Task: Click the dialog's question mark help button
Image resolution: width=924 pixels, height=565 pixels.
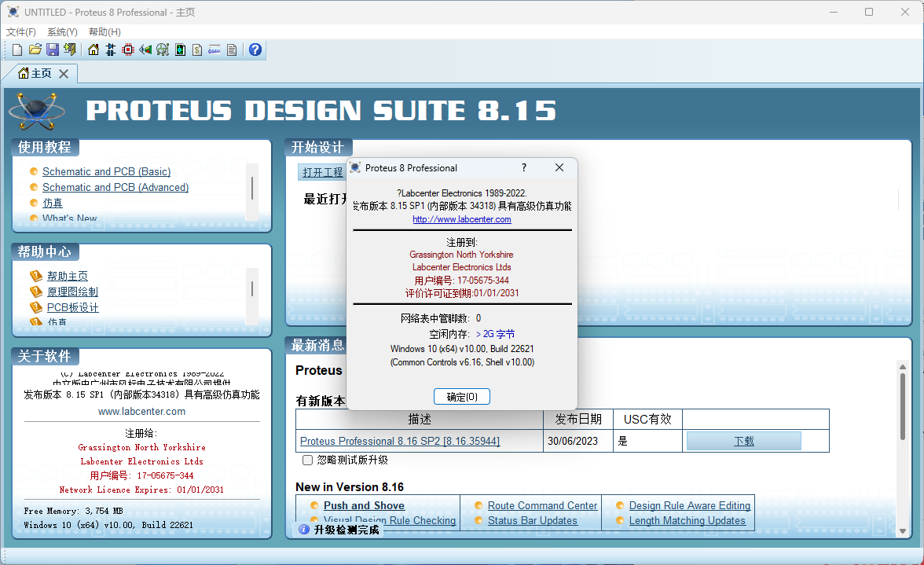Action: click(524, 168)
